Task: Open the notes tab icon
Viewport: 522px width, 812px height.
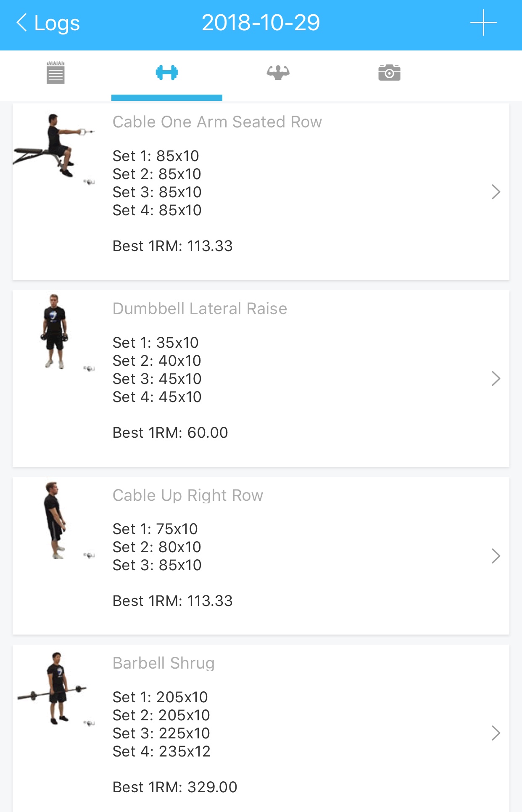Action: click(55, 73)
